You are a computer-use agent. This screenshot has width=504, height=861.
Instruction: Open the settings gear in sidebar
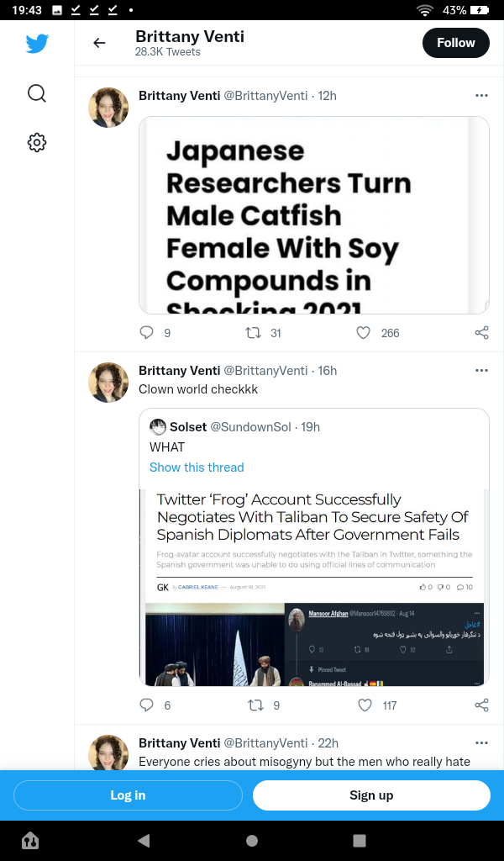point(37,143)
